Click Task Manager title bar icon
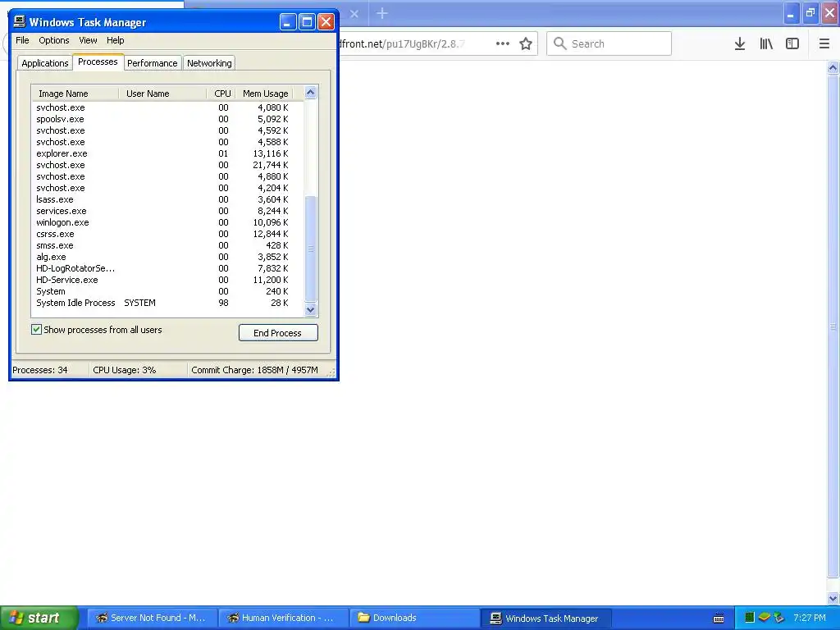 click(20, 21)
